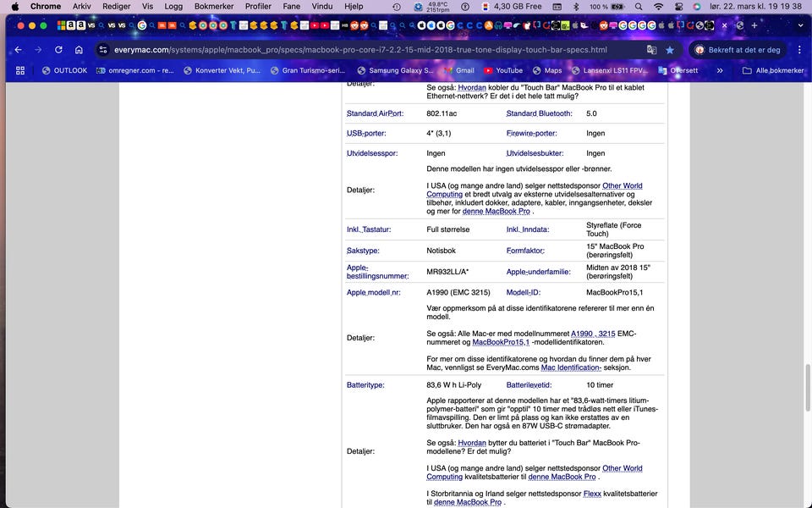Open the Vindu menu
812x508 pixels.
(322, 6)
